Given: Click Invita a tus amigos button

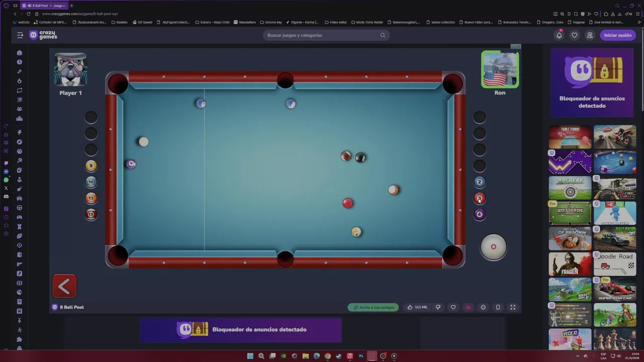Looking at the screenshot, I should point(373,307).
